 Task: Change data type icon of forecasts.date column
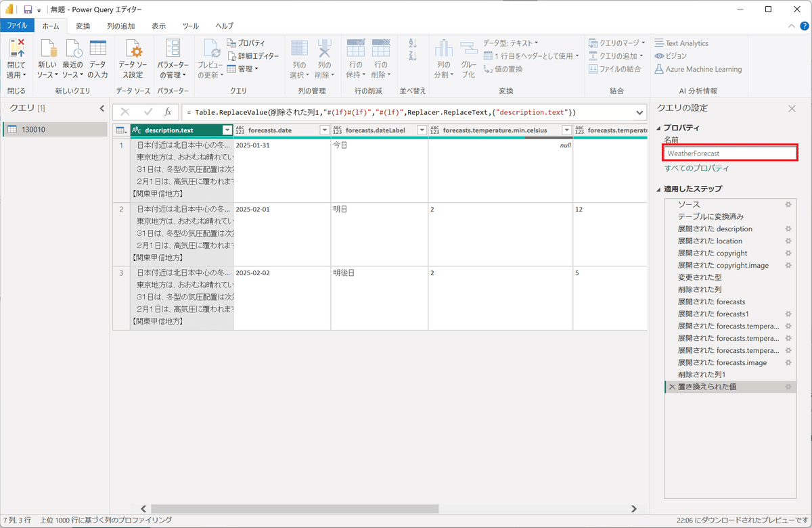(240, 130)
